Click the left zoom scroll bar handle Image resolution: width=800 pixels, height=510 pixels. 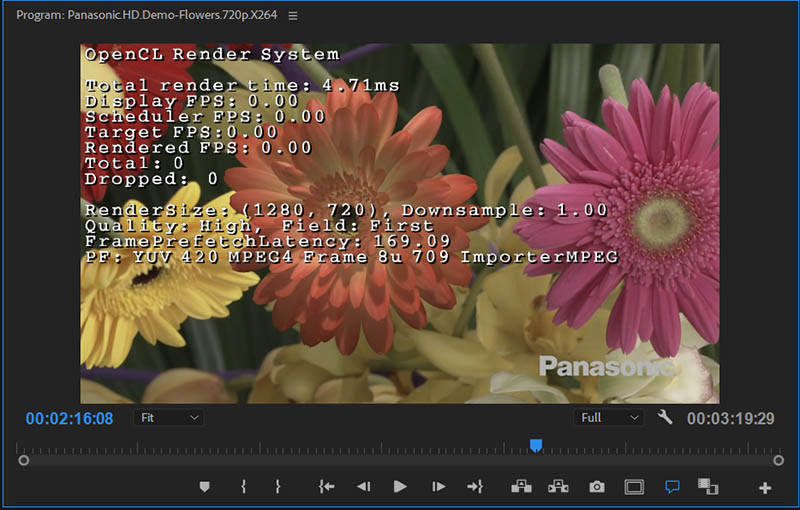(23, 461)
